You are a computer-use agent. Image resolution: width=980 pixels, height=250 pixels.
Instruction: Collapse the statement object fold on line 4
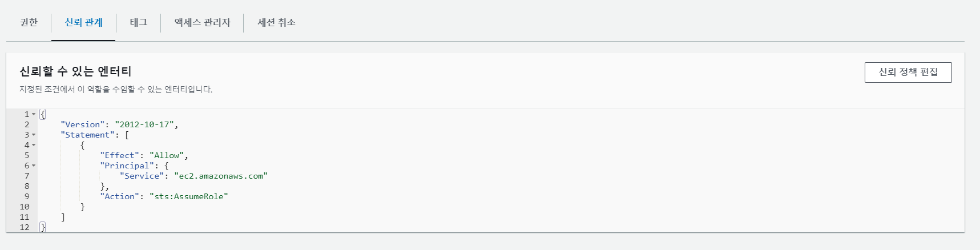34,145
